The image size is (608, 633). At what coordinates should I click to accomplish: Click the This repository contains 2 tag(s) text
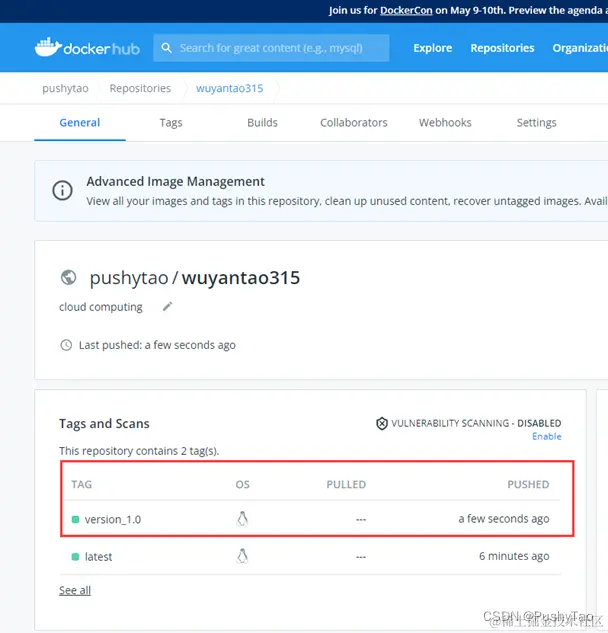[x=139, y=451]
